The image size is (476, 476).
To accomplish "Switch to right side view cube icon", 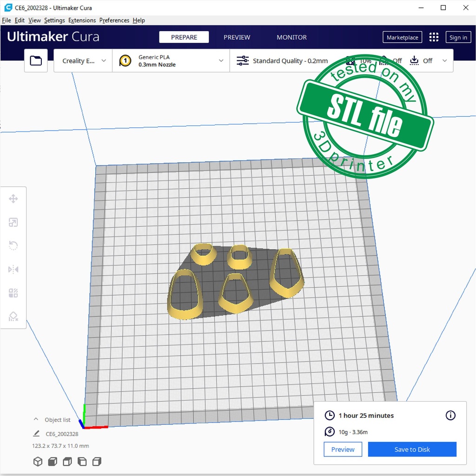I will click(x=97, y=462).
